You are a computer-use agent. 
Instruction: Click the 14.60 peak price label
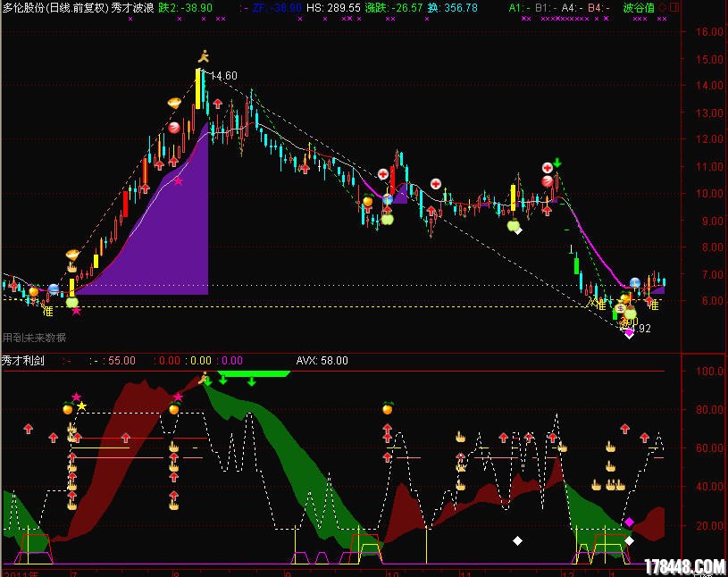point(224,76)
